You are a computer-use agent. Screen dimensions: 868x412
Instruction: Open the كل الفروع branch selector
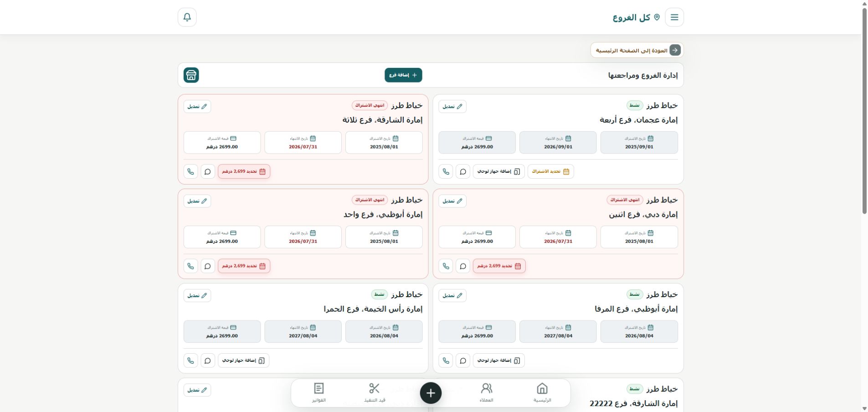(x=636, y=17)
